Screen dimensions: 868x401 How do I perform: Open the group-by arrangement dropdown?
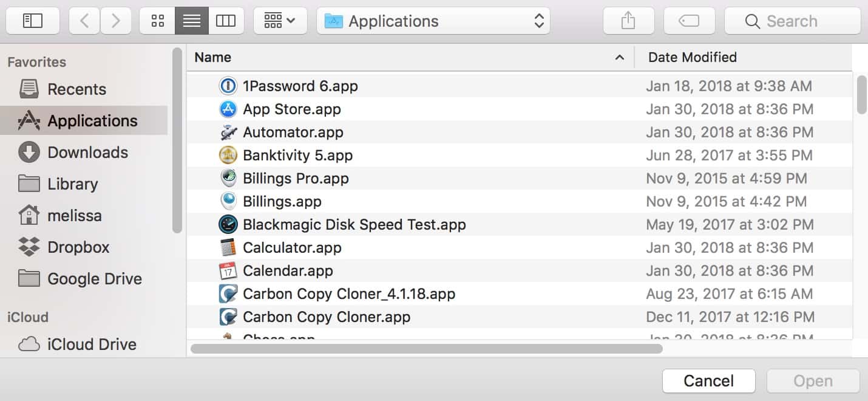(280, 21)
